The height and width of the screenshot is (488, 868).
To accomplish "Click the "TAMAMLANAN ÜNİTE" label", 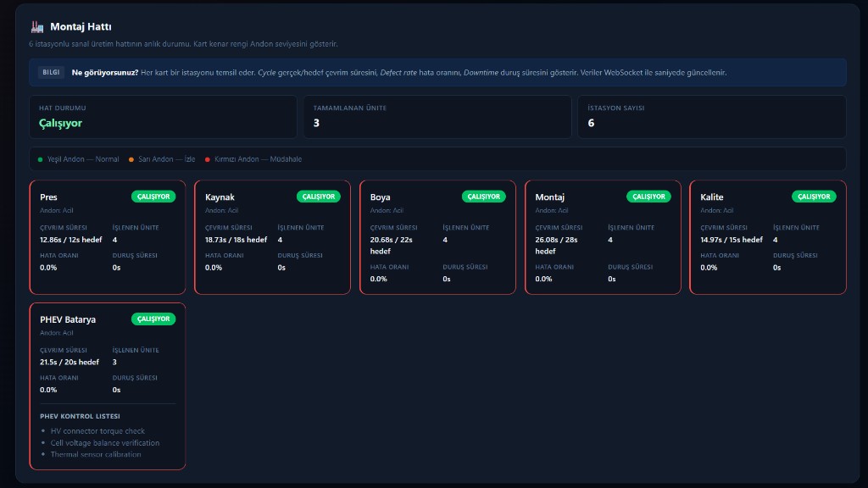I will [x=350, y=108].
